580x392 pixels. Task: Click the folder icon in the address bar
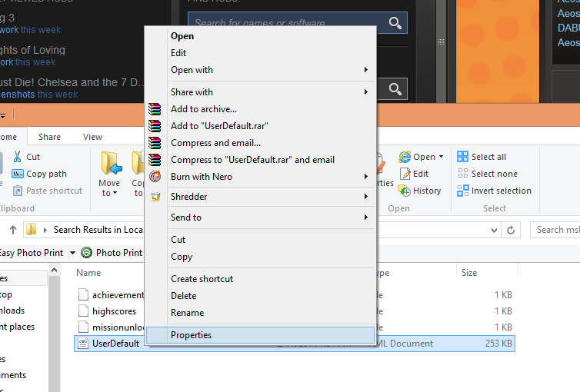pyautogui.click(x=31, y=230)
